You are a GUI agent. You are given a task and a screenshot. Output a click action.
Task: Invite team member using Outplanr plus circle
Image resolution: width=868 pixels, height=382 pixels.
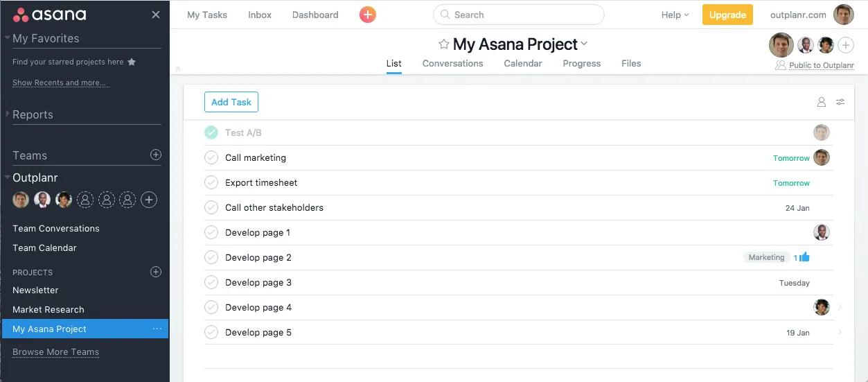(149, 200)
